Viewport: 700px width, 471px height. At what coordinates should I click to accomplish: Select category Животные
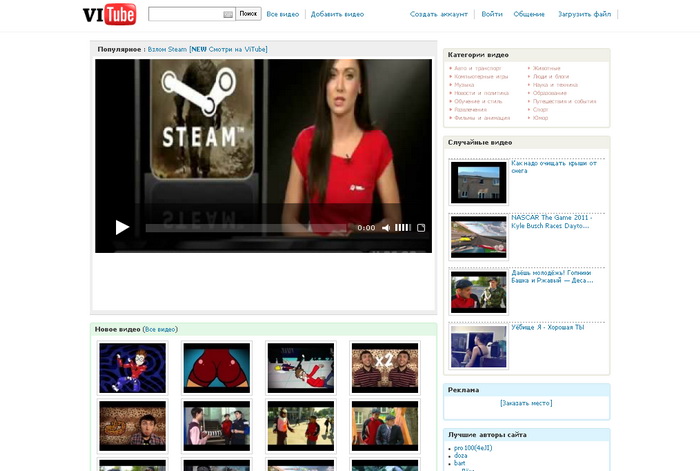tap(546, 68)
